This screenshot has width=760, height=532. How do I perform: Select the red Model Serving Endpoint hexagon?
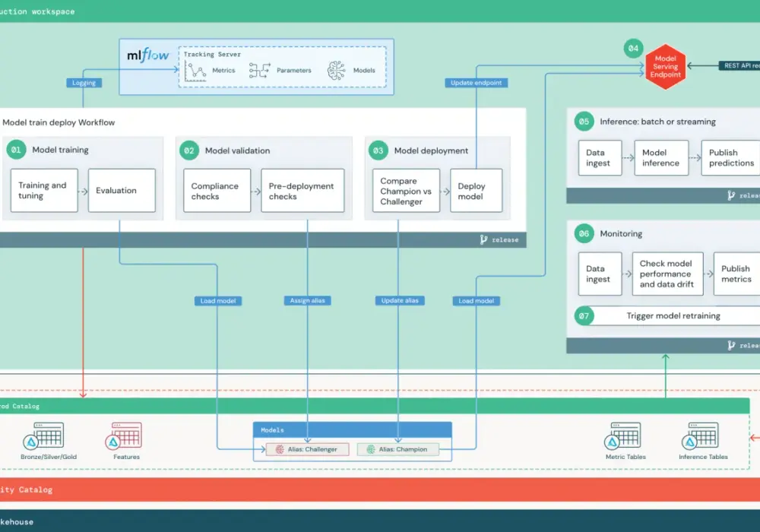pyautogui.click(x=665, y=67)
